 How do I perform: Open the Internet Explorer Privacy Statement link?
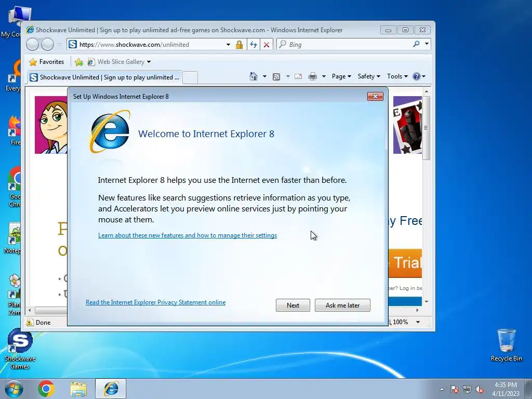tap(155, 302)
